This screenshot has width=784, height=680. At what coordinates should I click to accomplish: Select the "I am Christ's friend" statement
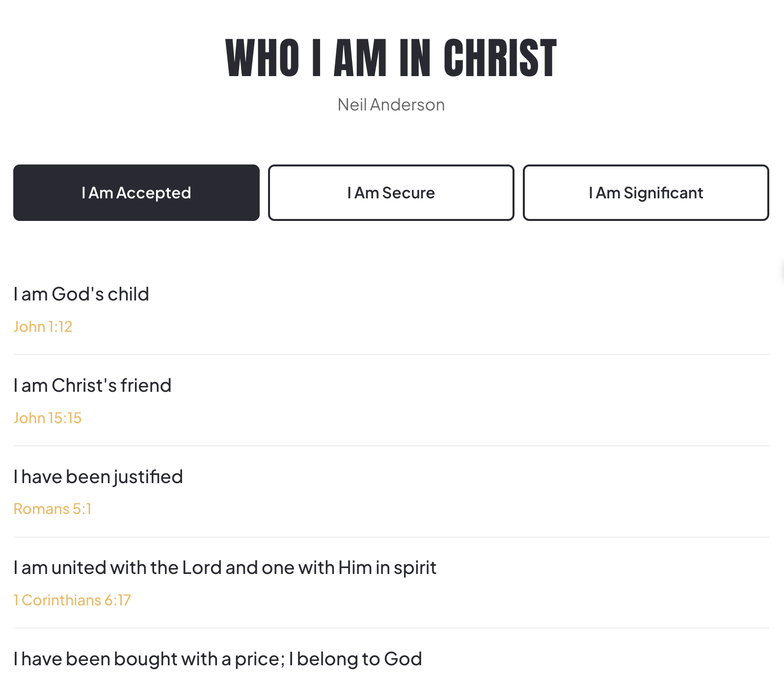pos(92,385)
